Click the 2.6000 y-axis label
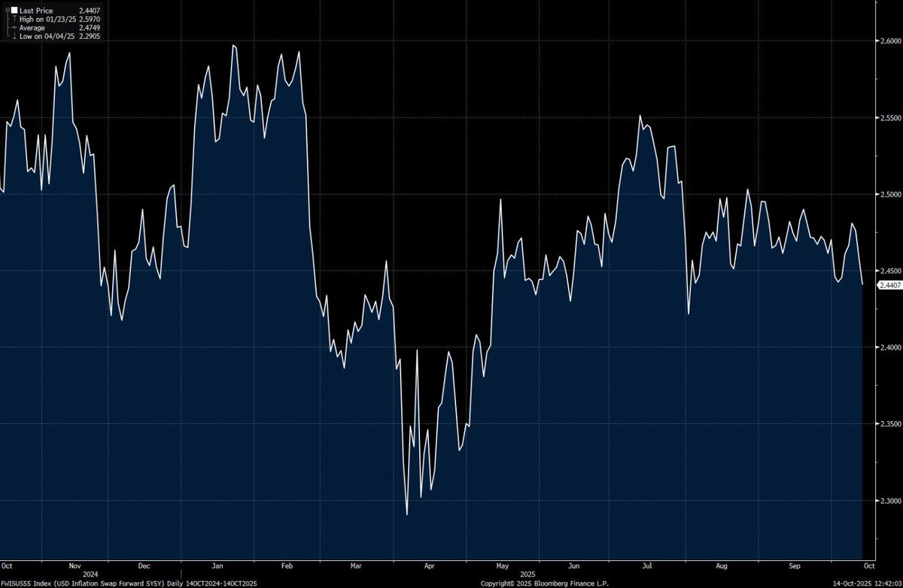 point(890,40)
